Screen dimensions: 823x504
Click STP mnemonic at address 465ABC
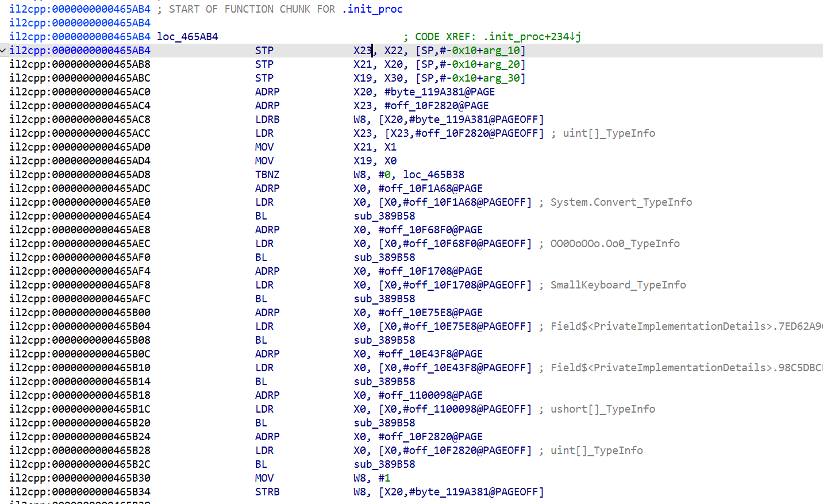point(264,78)
